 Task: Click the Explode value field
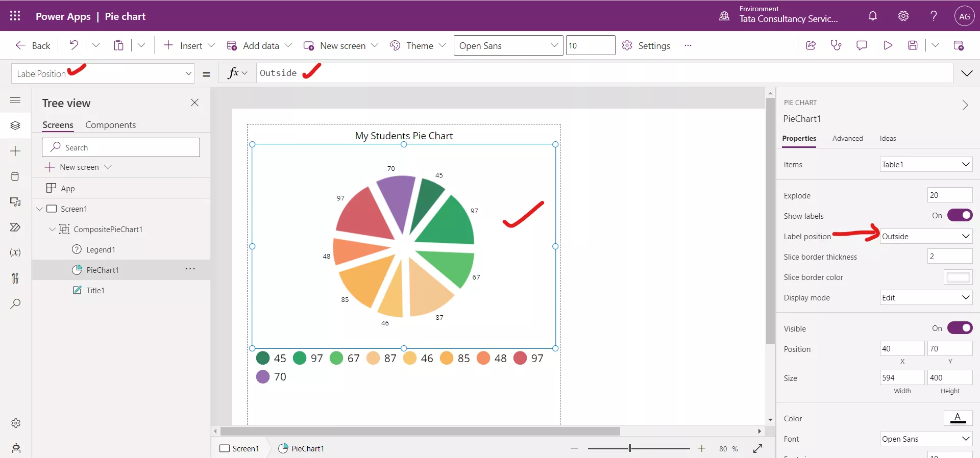pos(950,195)
